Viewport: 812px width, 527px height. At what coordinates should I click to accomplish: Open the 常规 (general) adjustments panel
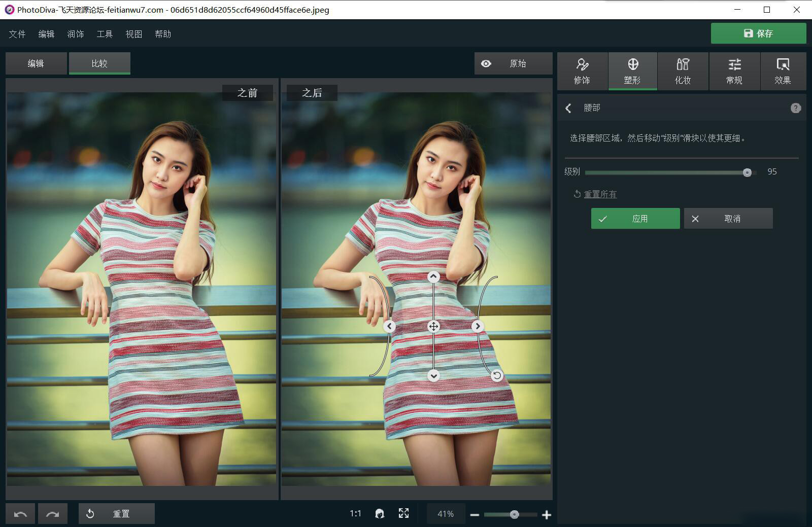[734, 71]
